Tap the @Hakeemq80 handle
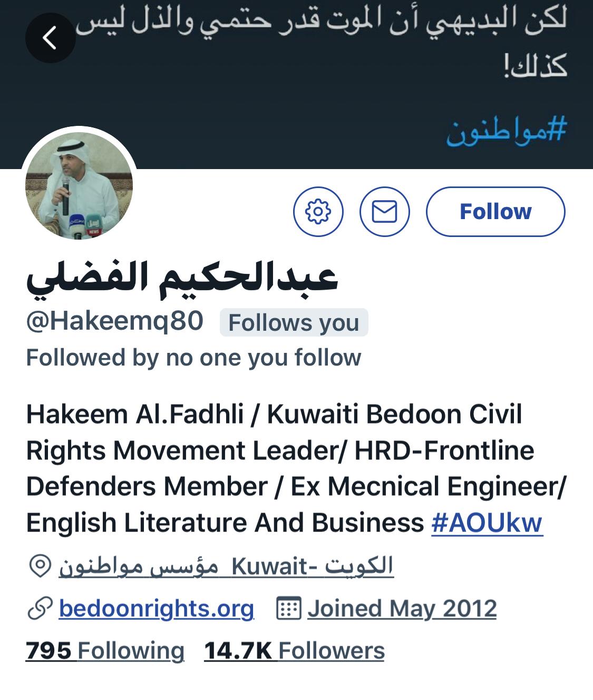The height and width of the screenshot is (700, 593). pyautogui.click(x=114, y=321)
